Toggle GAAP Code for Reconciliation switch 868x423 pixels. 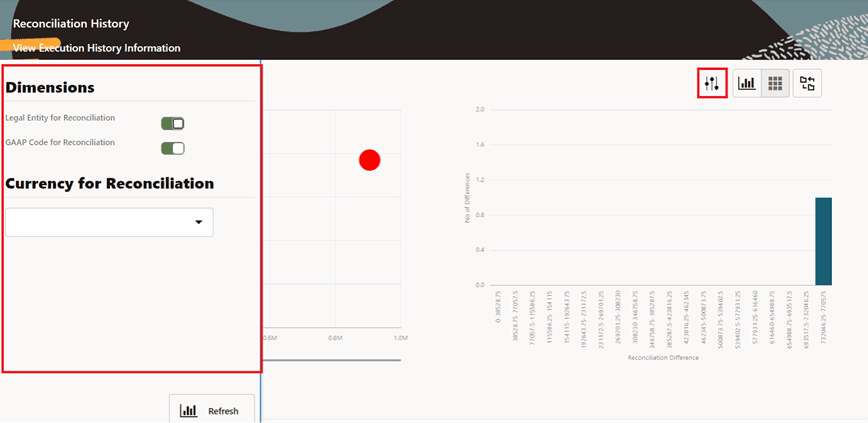(173, 149)
